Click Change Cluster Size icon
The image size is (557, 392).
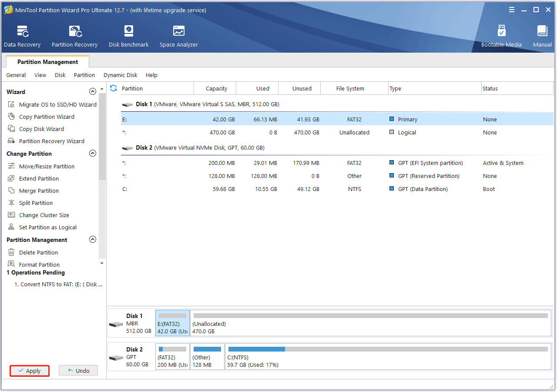point(11,215)
